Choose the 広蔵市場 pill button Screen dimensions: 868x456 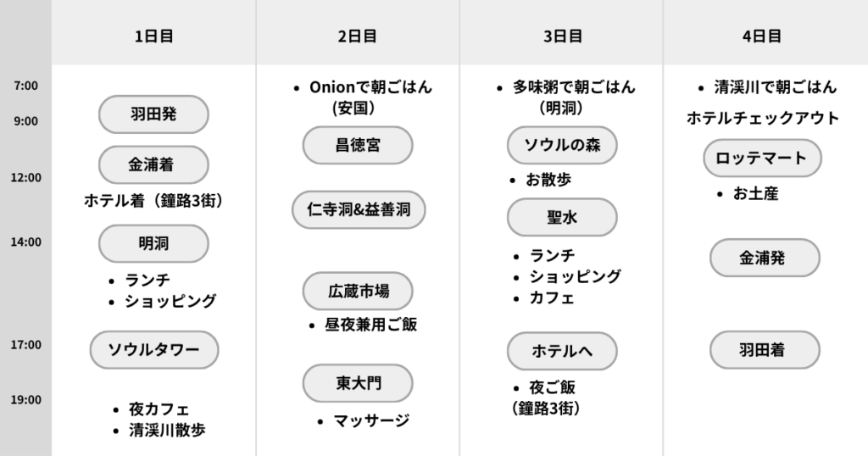[358, 292]
